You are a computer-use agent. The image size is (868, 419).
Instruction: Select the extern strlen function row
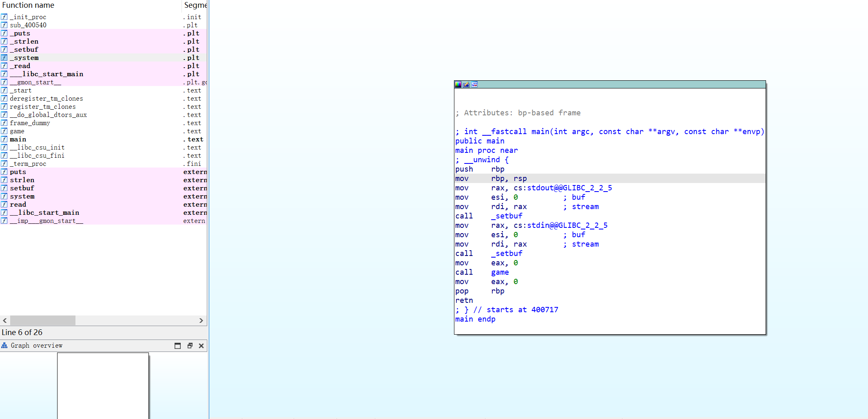coord(104,180)
